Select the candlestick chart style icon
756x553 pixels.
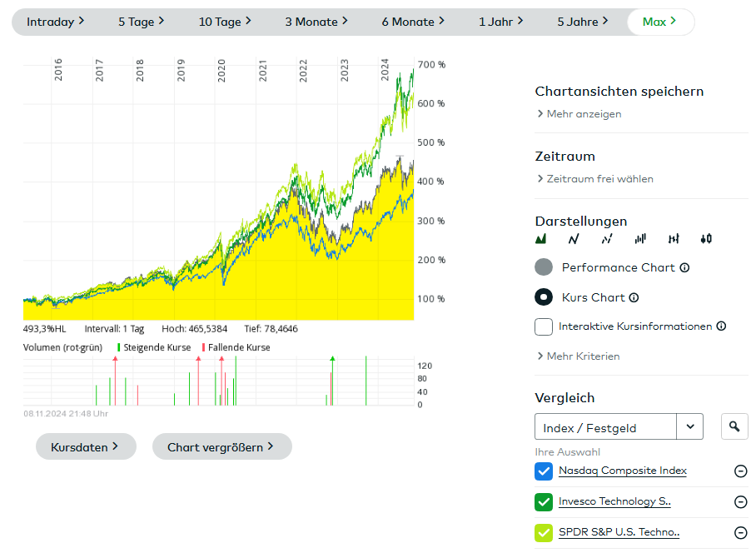(706, 239)
